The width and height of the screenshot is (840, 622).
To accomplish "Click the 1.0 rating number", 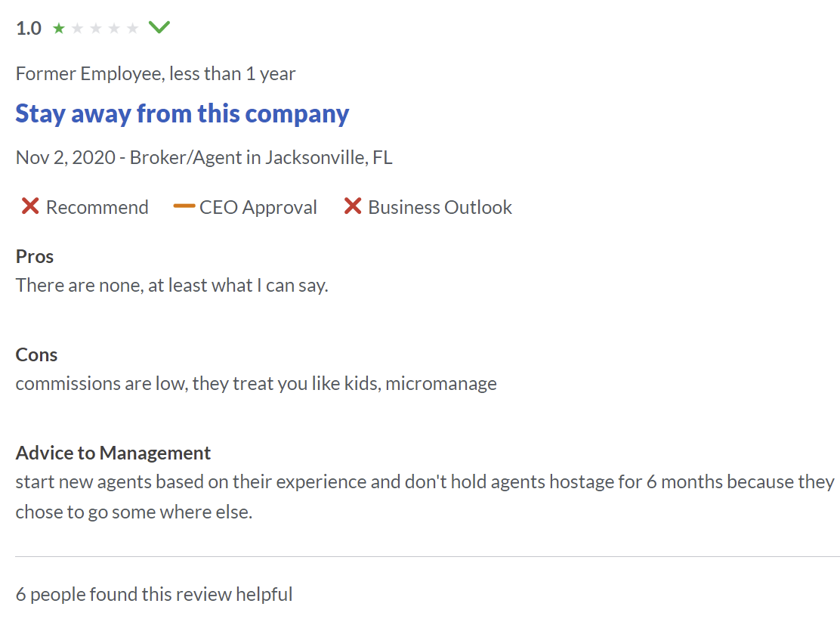I will [29, 29].
